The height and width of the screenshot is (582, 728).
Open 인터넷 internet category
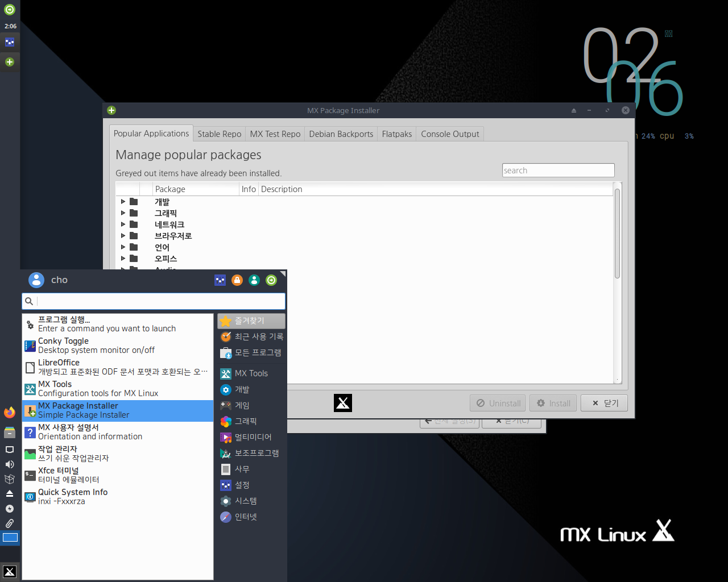pyautogui.click(x=251, y=517)
